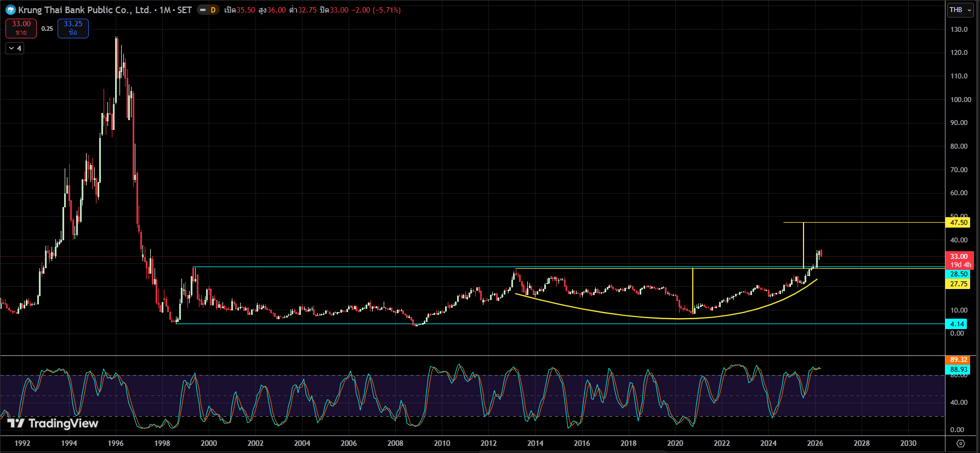Open chart settings hexagon gear icon
The height and width of the screenshot is (453, 980).
[x=960, y=443]
